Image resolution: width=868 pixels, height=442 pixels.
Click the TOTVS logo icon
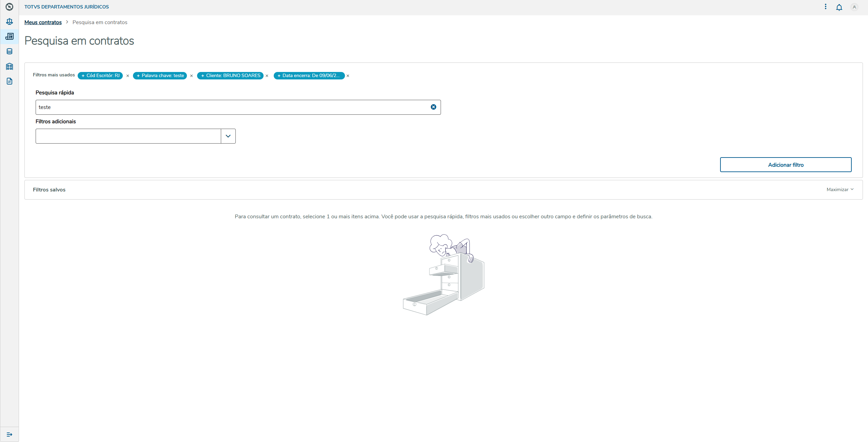pos(9,7)
